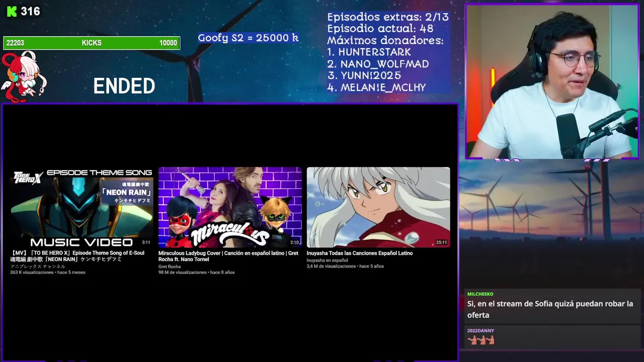Click the '2. NANO_WOLFMAD' donor entry
The width and height of the screenshot is (644, 362).
[x=378, y=64]
